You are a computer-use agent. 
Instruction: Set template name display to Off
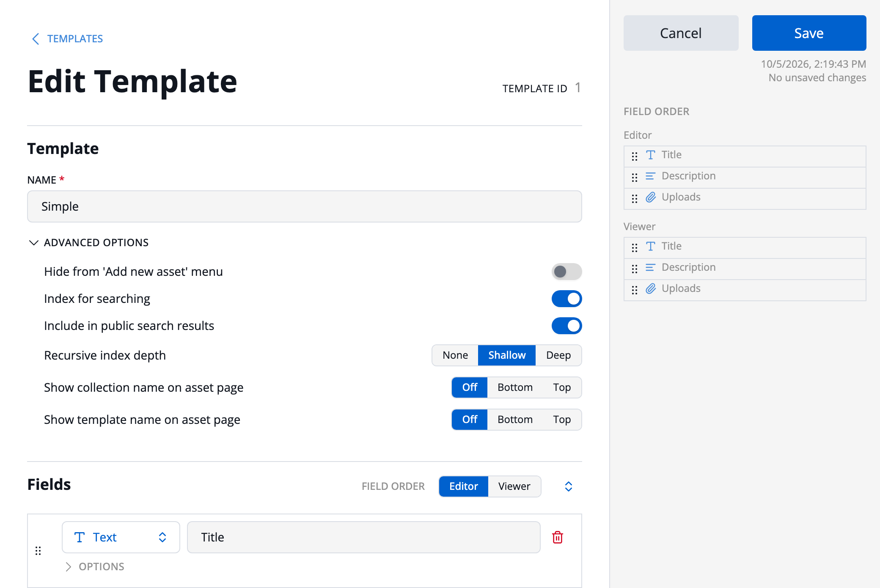pos(470,420)
